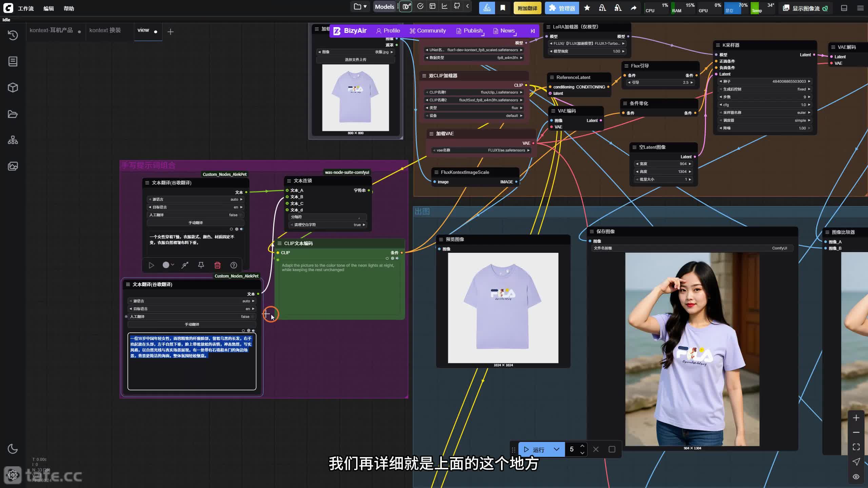Select vae名称 FLUX1/ae.safetensors dropdown

[481, 150]
